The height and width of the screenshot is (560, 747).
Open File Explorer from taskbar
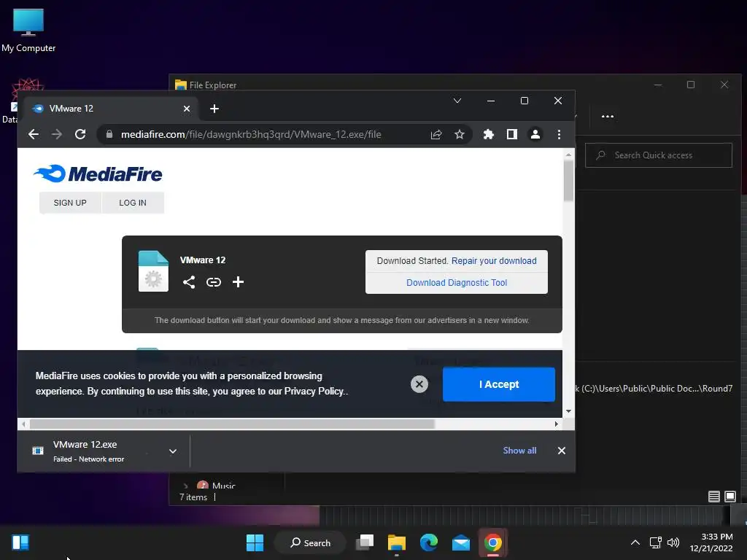(x=396, y=542)
